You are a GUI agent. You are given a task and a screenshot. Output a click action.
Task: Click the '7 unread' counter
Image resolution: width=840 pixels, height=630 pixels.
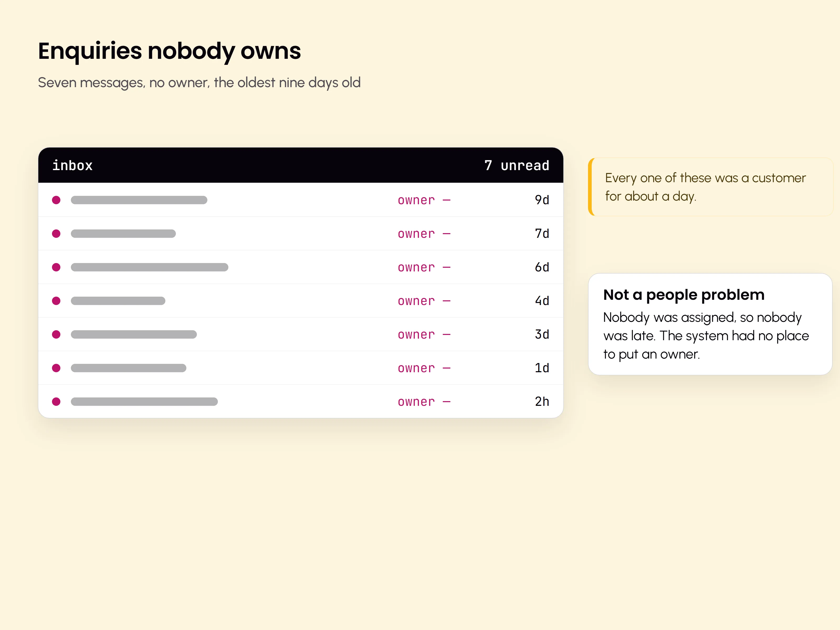click(517, 166)
